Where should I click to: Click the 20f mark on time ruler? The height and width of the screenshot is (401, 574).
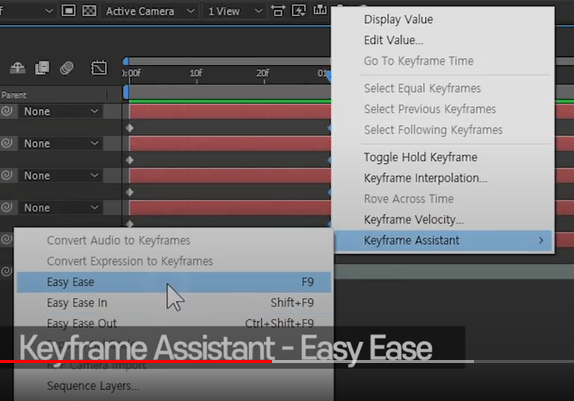click(263, 73)
